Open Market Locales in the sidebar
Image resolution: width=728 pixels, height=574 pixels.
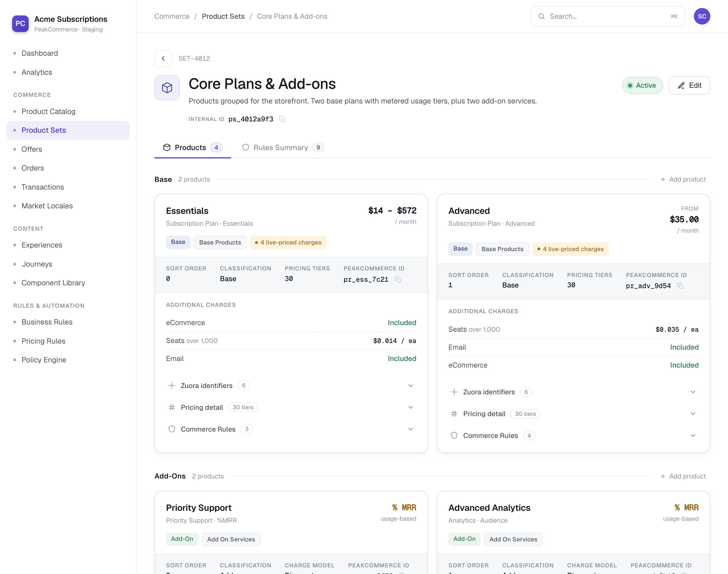tap(68, 206)
